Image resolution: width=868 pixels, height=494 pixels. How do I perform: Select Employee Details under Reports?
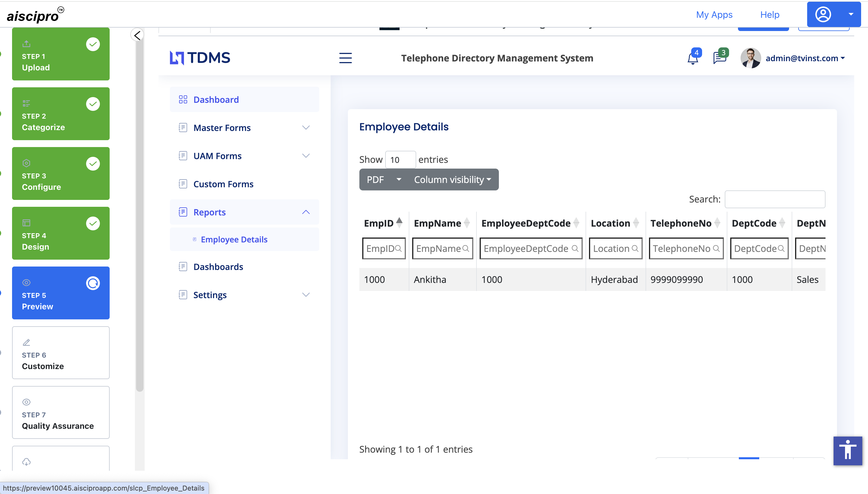pyautogui.click(x=245, y=240)
